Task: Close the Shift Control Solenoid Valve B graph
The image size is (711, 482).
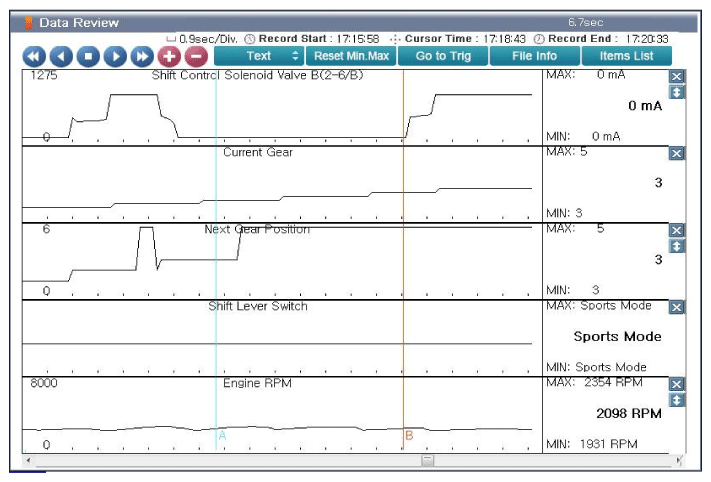Action: (x=677, y=77)
